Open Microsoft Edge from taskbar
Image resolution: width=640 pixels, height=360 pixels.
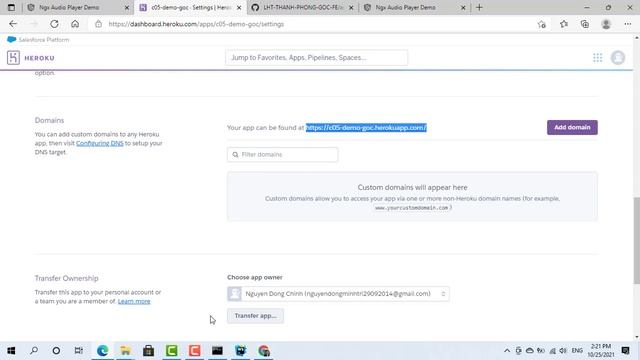pyautogui.click(x=102, y=351)
